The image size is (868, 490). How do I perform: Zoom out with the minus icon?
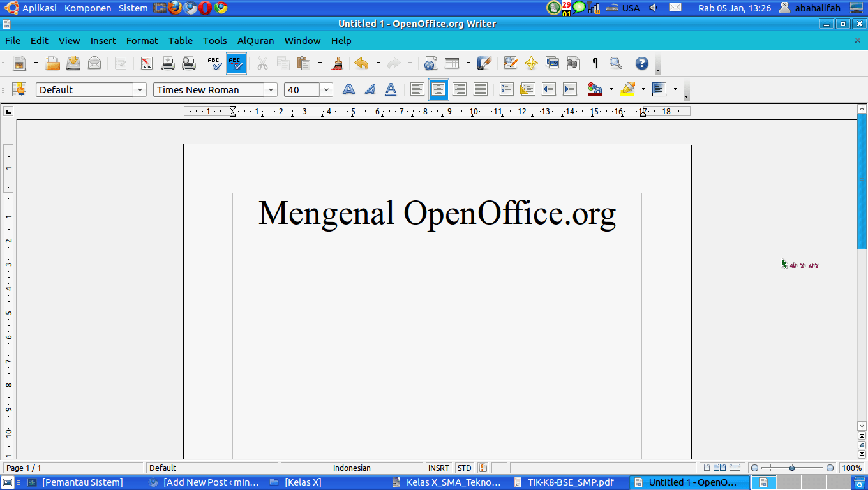pos(754,468)
